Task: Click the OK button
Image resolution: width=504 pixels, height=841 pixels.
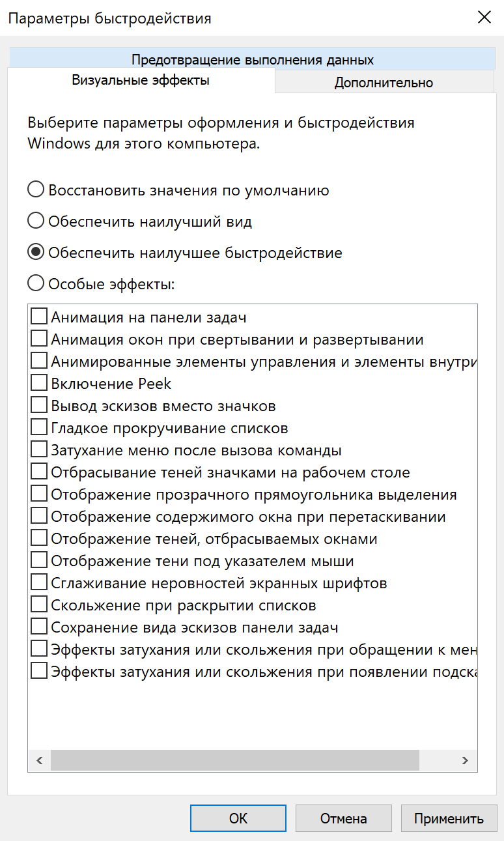Action: [238, 818]
